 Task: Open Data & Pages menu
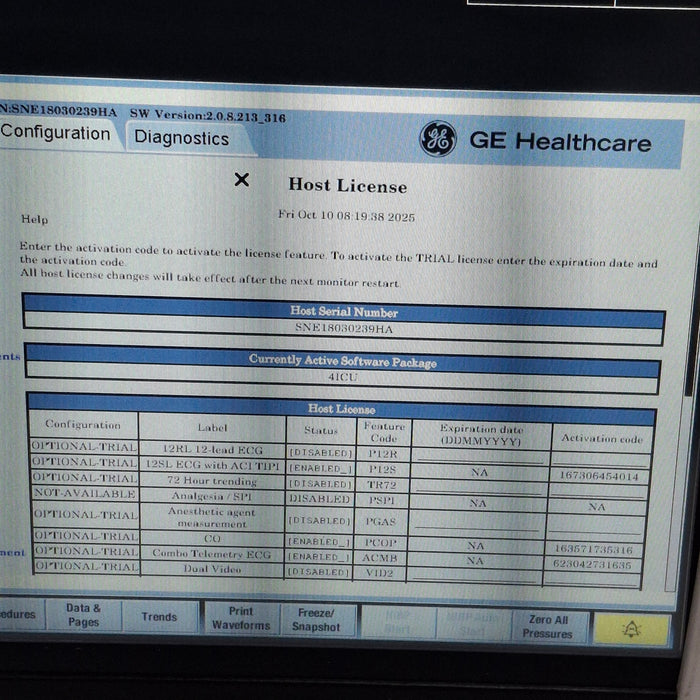click(x=83, y=615)
